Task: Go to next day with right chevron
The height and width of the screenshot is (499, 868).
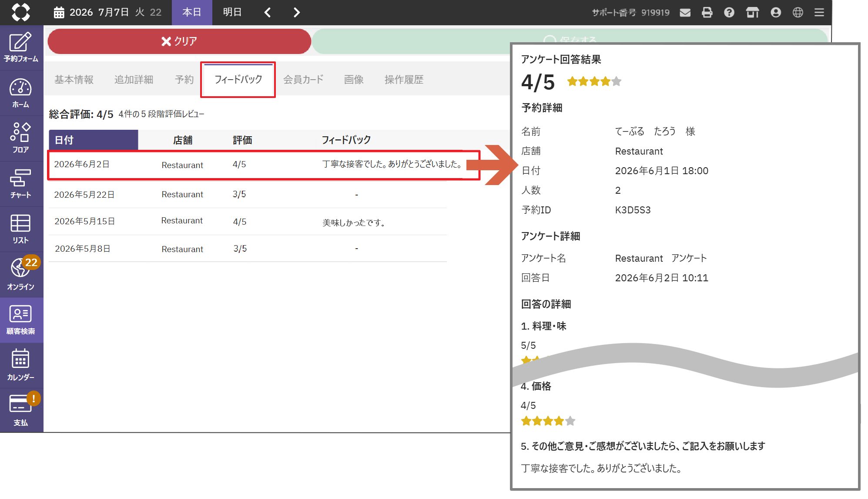Action: [297, 13]
